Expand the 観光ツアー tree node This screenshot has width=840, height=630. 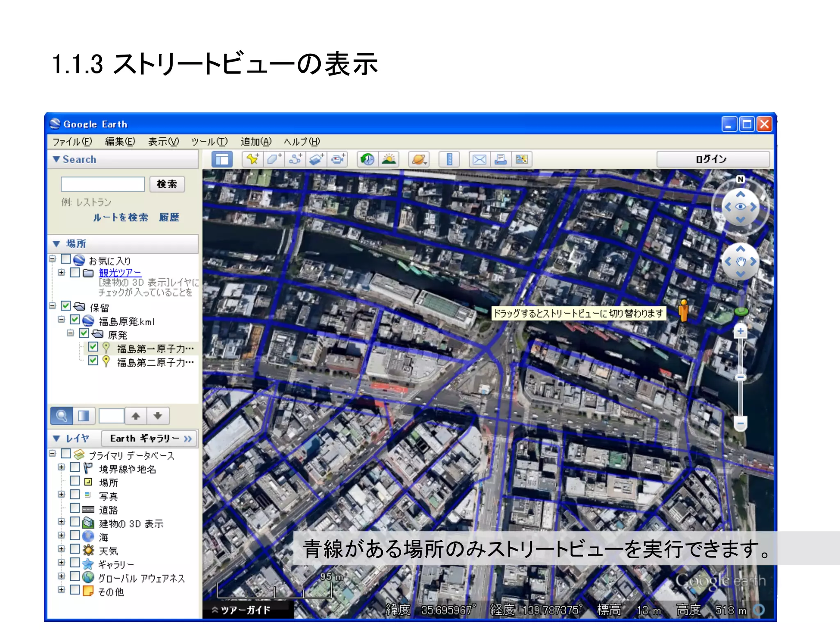click(x=62, y=272)
